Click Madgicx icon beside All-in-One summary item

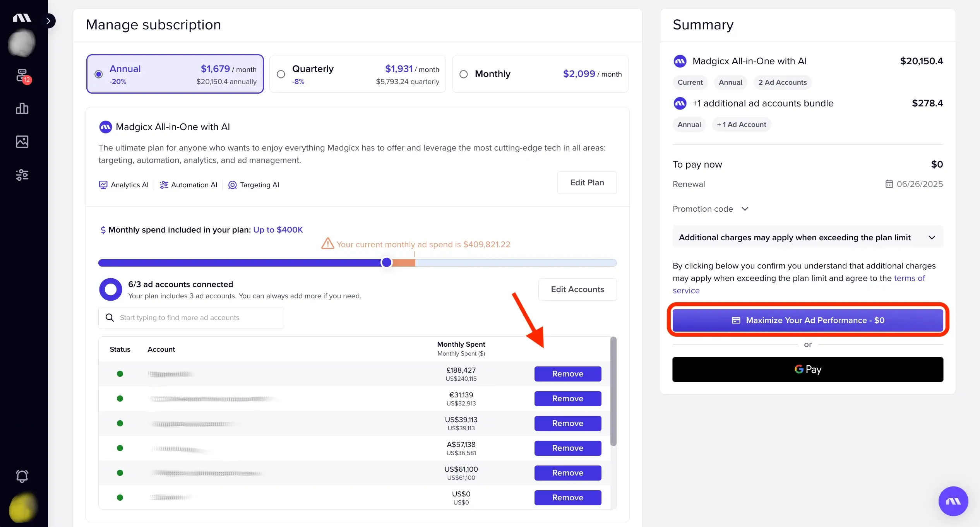tap(680, 61)
